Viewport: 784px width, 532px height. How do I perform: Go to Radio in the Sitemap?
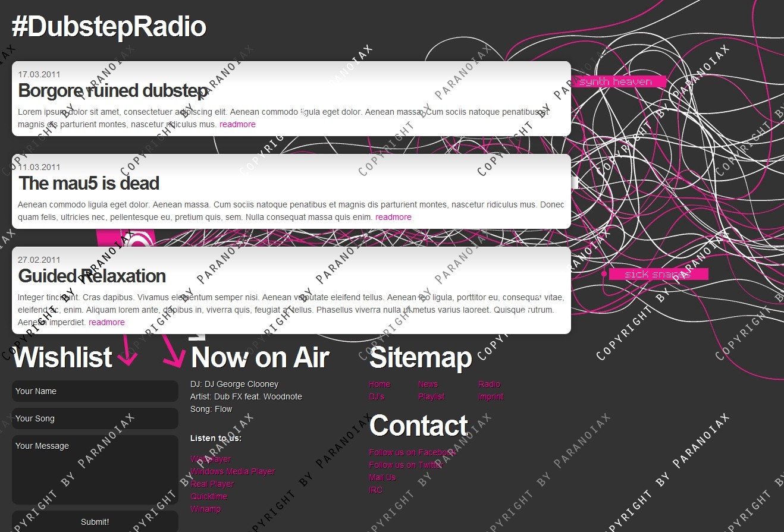pyautogui.click(x=489, y=384)
